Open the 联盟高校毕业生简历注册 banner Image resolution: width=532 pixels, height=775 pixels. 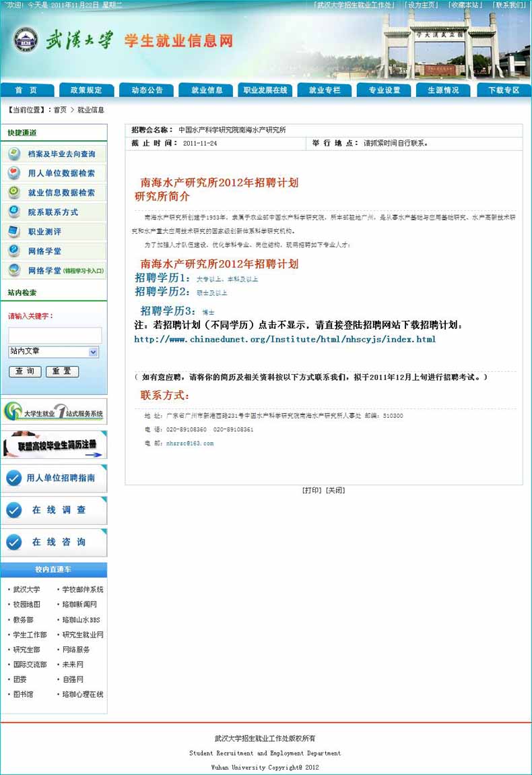[x=54, y=444]
